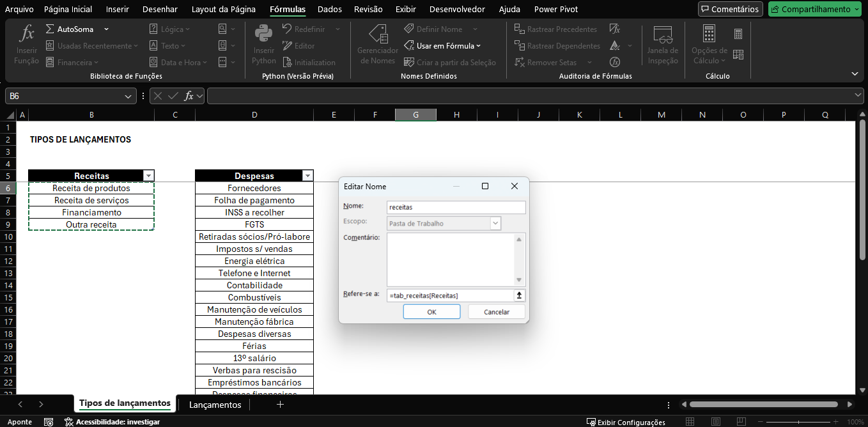Click the Avaliar Fórmula icon
This screenshot has height=427, width=868.
[x=615, y=62]
